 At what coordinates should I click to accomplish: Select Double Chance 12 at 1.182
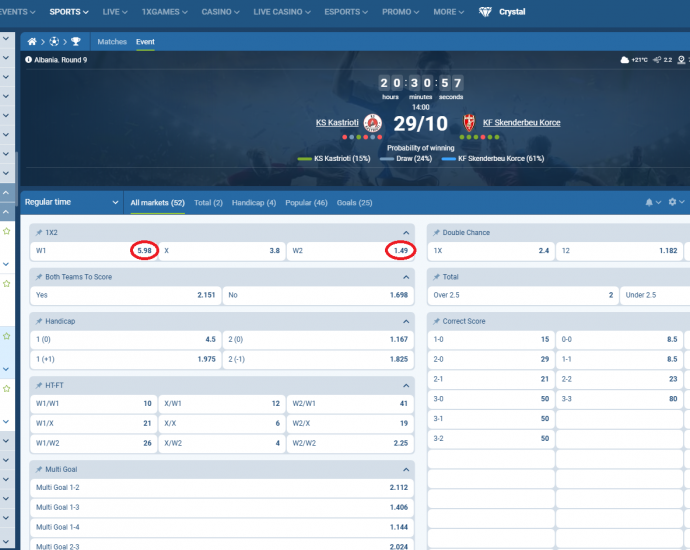620,251
